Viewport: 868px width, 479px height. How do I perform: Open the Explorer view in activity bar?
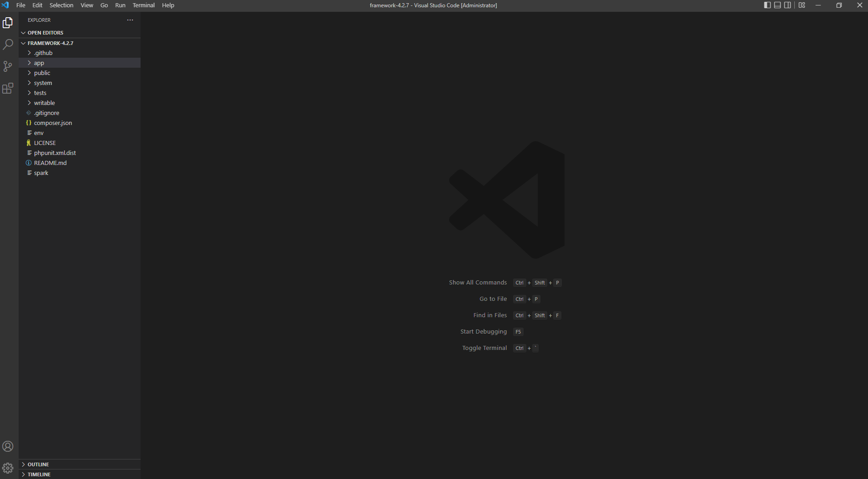coord(8,23)
